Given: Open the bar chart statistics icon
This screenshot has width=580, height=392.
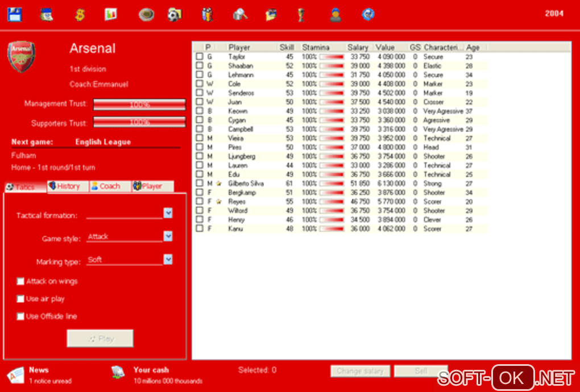Looking at the screenshot, I should click(x=111, y=14).
